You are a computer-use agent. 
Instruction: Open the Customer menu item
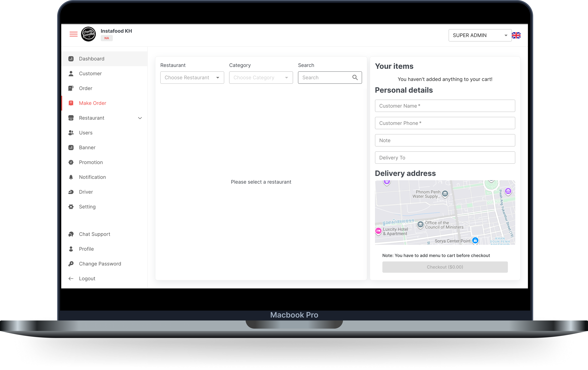(x=104, y=73)
